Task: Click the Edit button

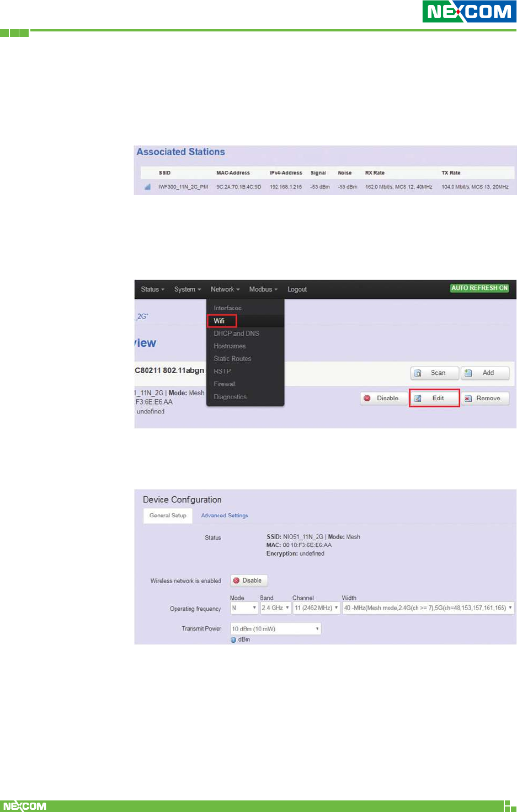Action: (434, 398)
